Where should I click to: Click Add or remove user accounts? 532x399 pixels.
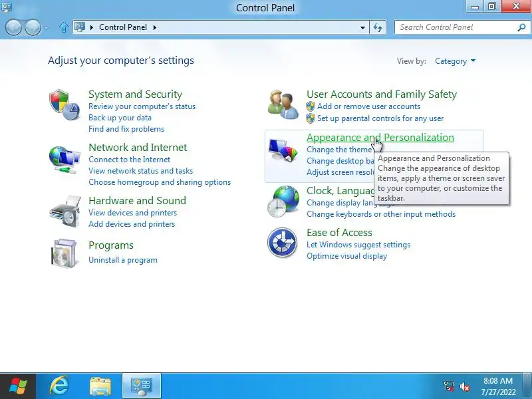point(368,106)
